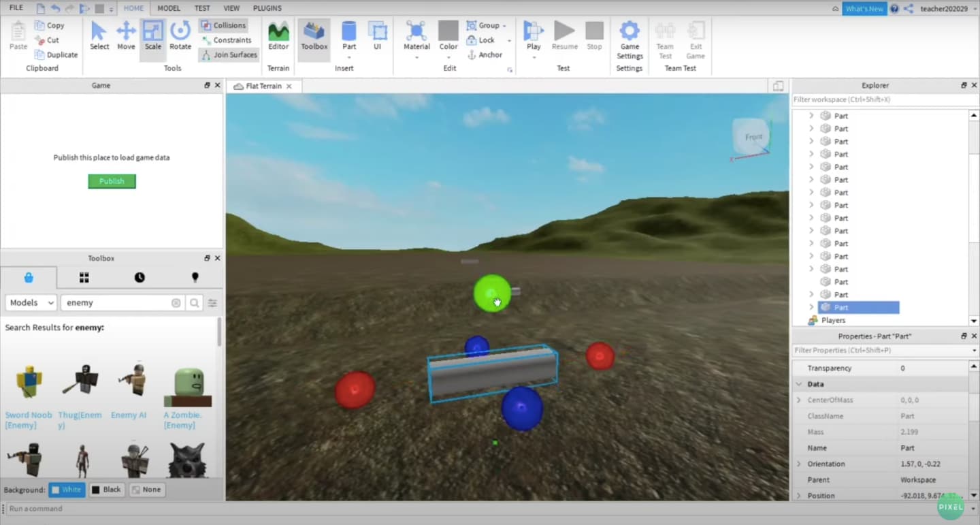Viewport: 980px width, 525px height.
Task: Open the Play mode dropdown arrow
Action: pos(534,58)
